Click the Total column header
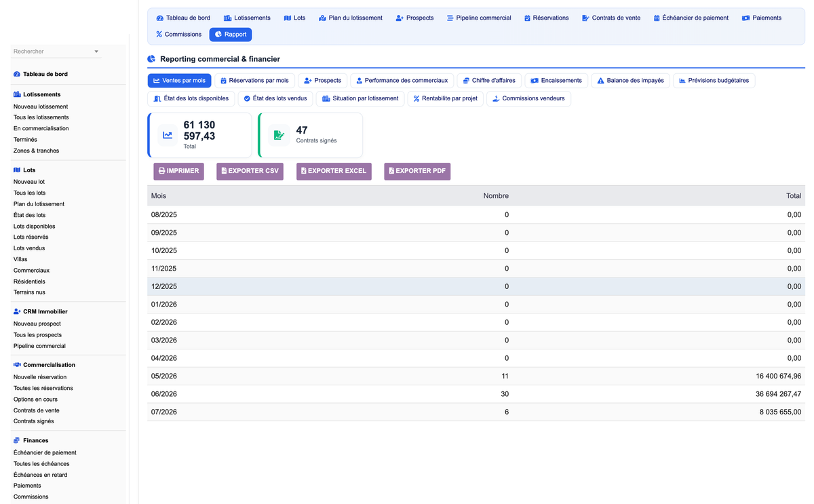This screenshot has height=504, width=814. (794, 195)
